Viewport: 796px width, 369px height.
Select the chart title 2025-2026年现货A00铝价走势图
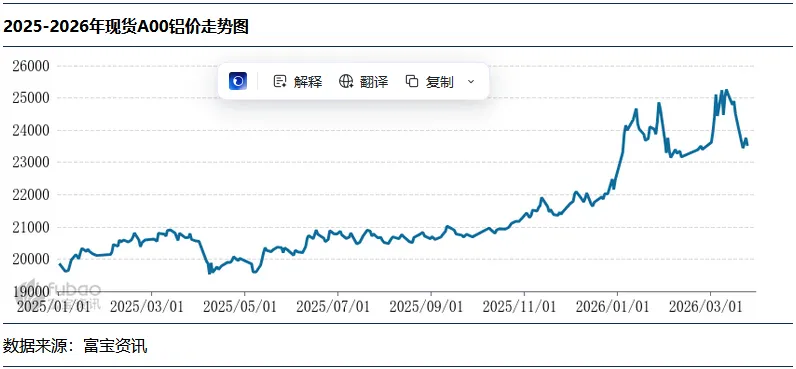[126, 27]
